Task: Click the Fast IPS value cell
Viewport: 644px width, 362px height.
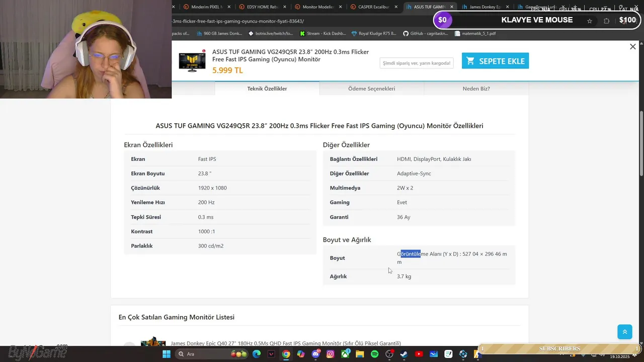Action: (207, 159)
